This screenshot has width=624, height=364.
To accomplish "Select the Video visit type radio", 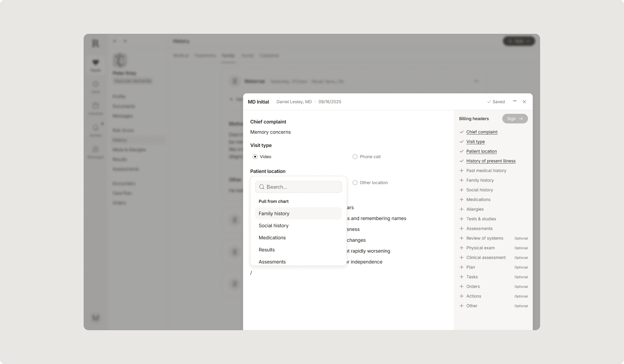I will (255, 157).
